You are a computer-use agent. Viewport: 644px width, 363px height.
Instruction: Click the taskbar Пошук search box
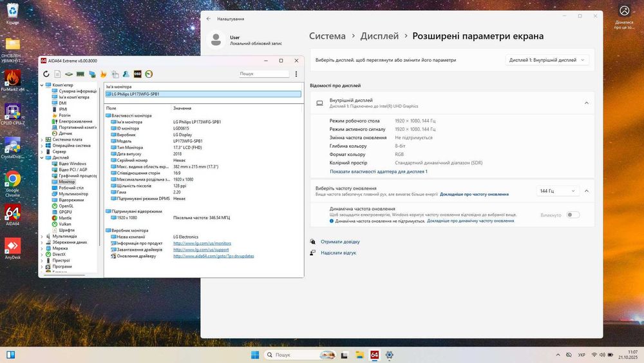pos(300,355)
